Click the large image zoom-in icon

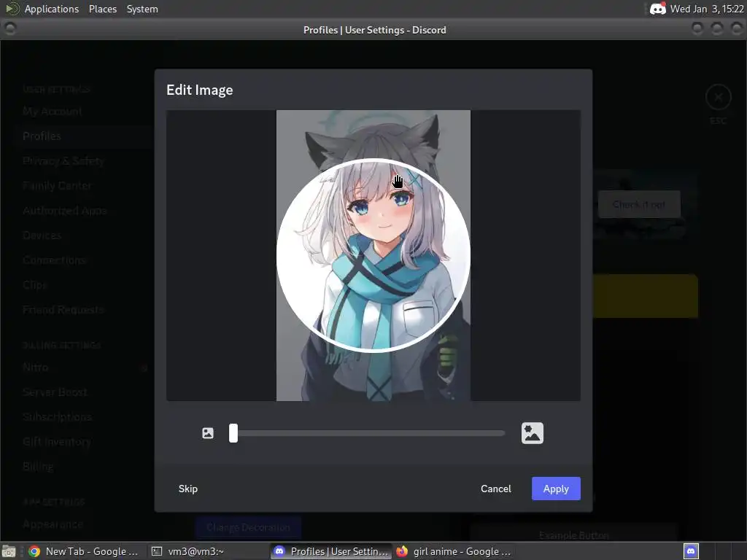click(532, 433)
